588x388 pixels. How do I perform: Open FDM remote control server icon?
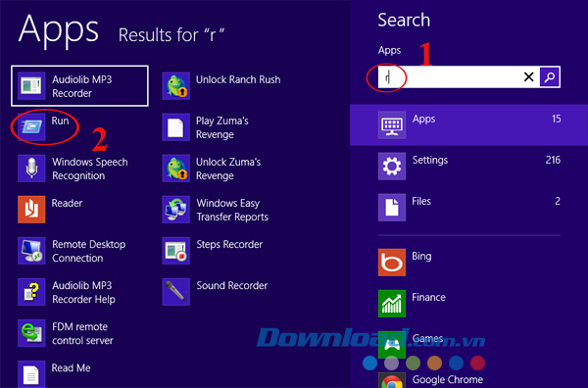coord(31,333)
